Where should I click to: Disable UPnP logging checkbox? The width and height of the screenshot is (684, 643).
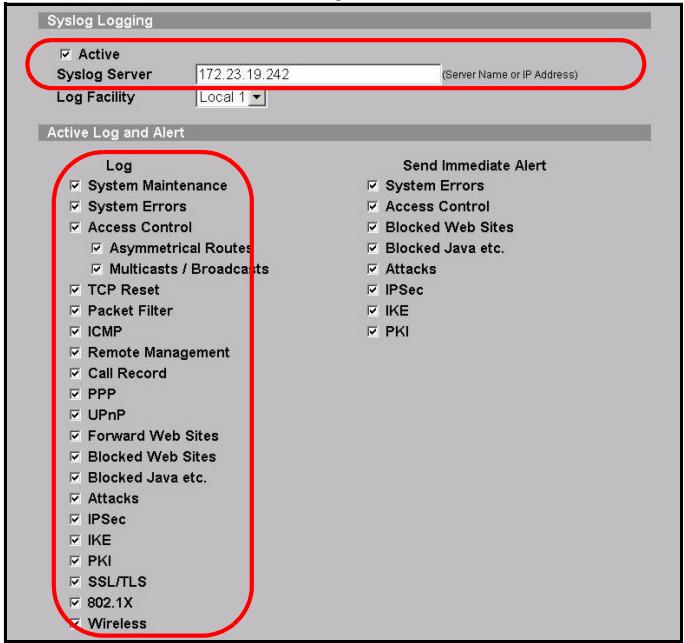75,415
